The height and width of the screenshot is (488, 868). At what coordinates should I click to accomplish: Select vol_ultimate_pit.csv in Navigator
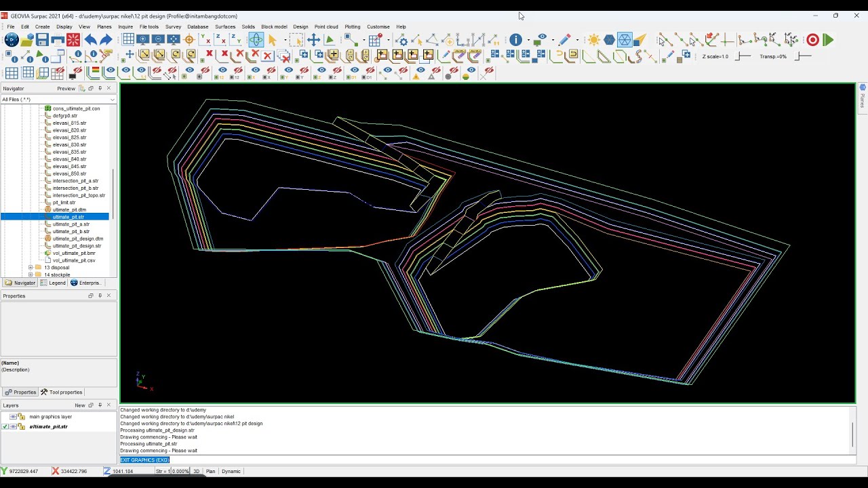(x=73, y=260)
